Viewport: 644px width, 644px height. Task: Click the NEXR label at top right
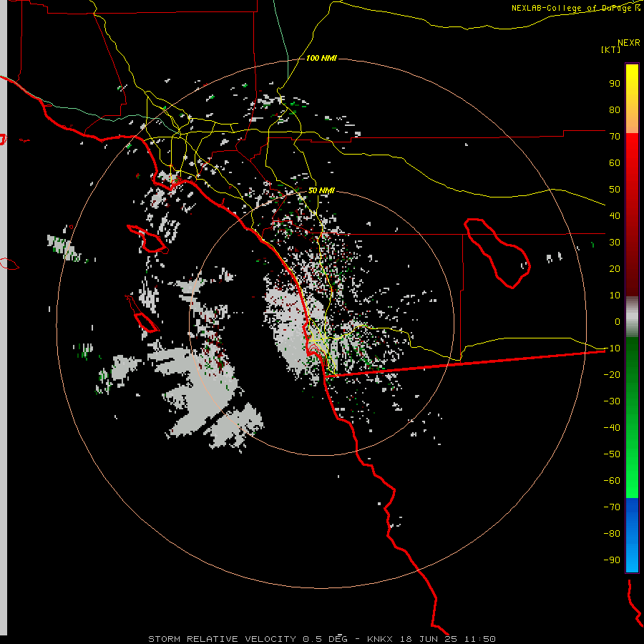tap(629, 43)
